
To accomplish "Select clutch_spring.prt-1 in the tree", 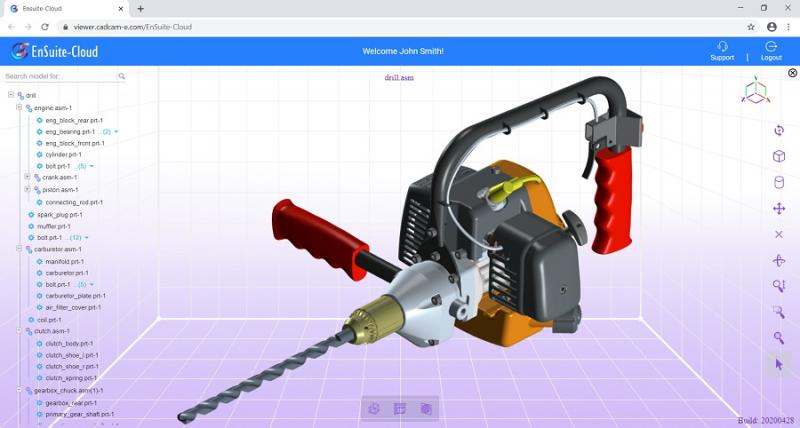I will (x=71, y=378).
